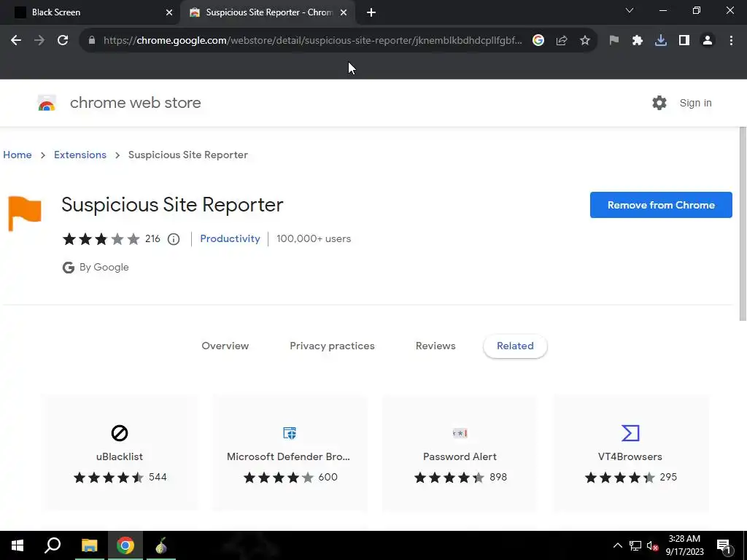
Task: Open web store settings gear
Action: (x=659, y=103)
